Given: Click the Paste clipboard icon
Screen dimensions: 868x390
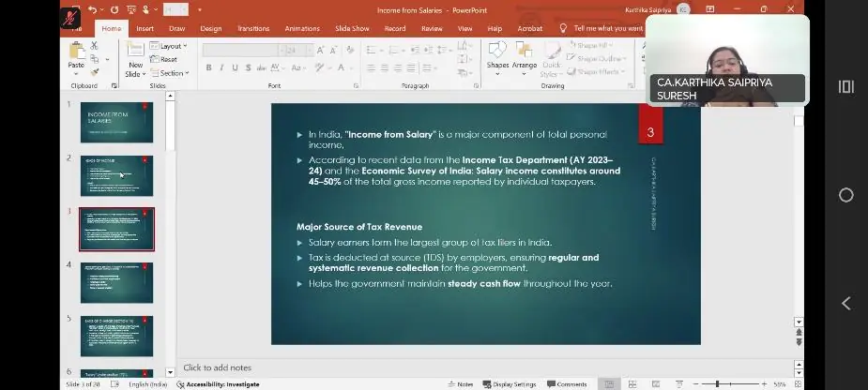Looking at the screenshot, I should click(76, 51).
